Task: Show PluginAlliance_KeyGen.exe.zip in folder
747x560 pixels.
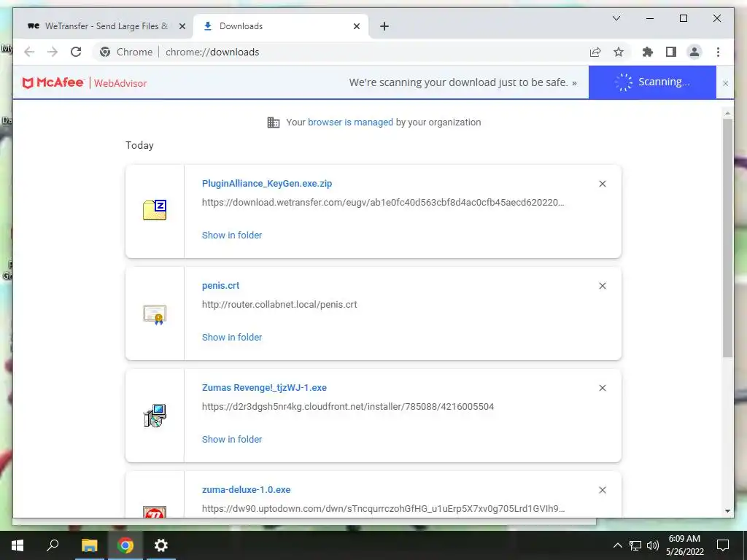Action: (231, 235)
